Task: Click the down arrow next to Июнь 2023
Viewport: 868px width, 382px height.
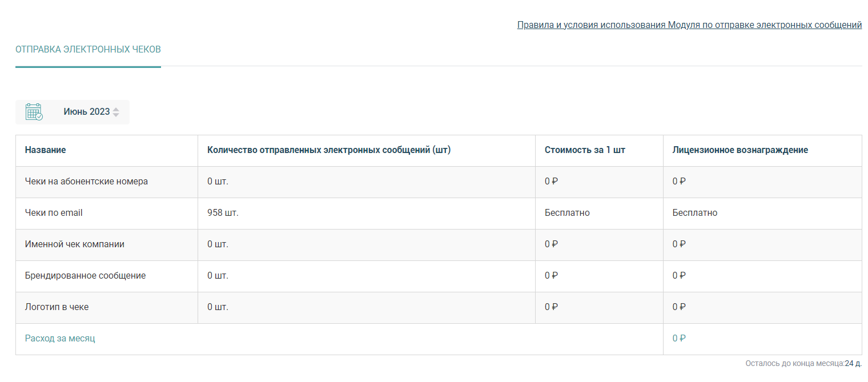Action: (116, 115)
